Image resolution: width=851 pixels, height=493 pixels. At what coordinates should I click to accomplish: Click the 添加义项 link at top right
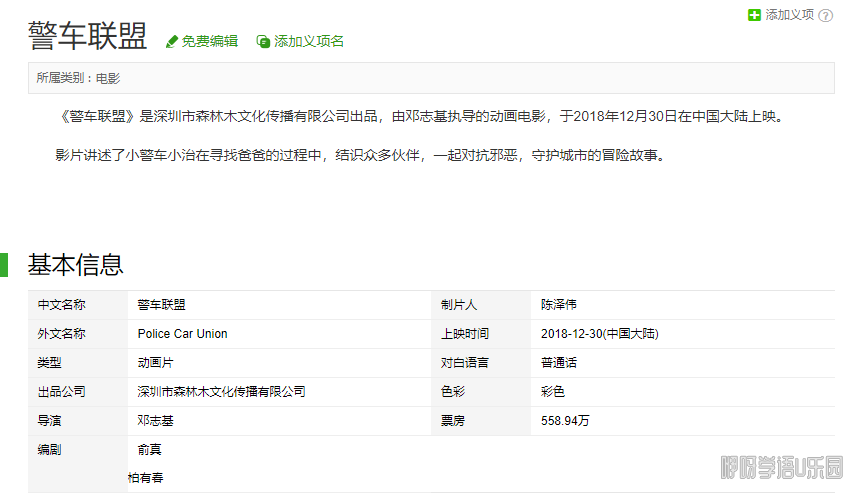click(x=790, y=15)
